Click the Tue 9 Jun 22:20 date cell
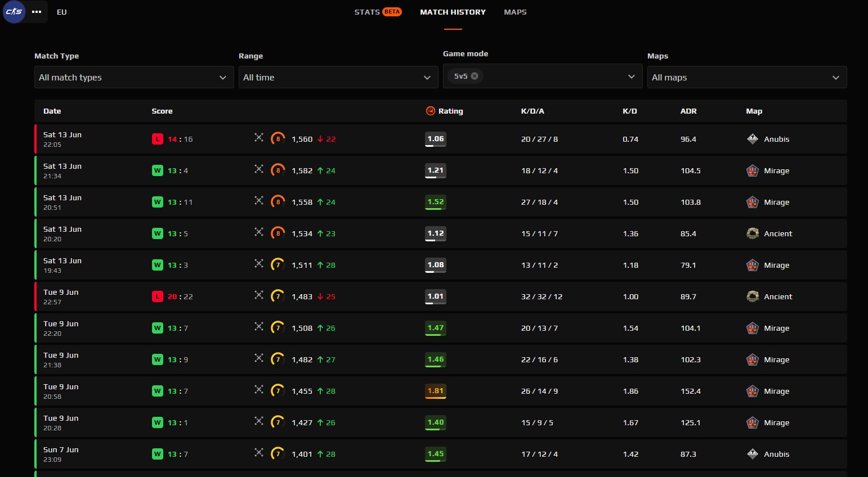This screenshot has width=868, height=477. pos(61,328)
